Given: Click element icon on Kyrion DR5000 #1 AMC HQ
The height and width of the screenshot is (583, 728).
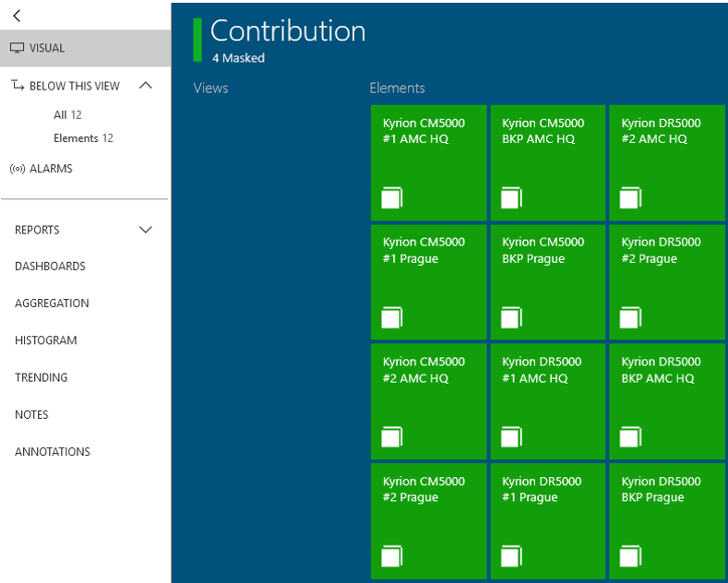Looking at the screenshot, I should pyautogui.click(x=511, y=436).
